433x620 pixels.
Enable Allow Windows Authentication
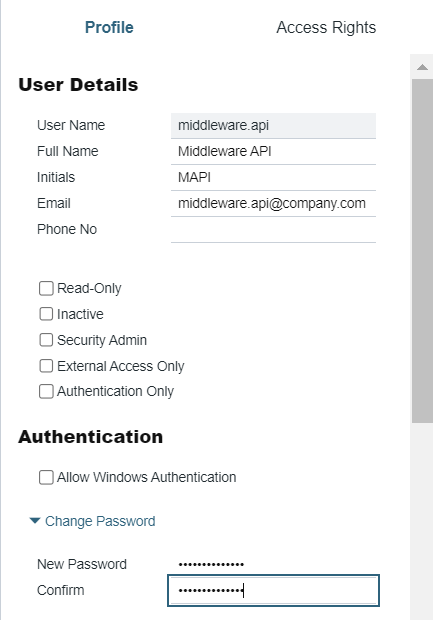click(46, 477)
